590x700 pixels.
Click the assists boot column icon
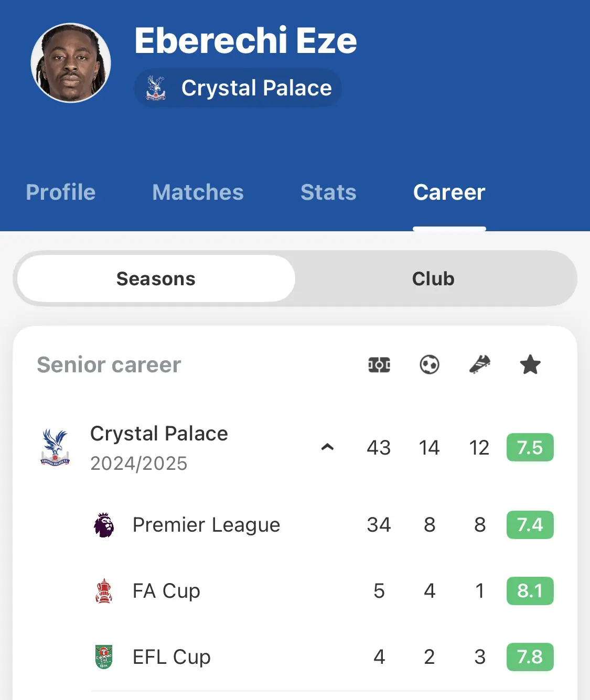point(480,364)
